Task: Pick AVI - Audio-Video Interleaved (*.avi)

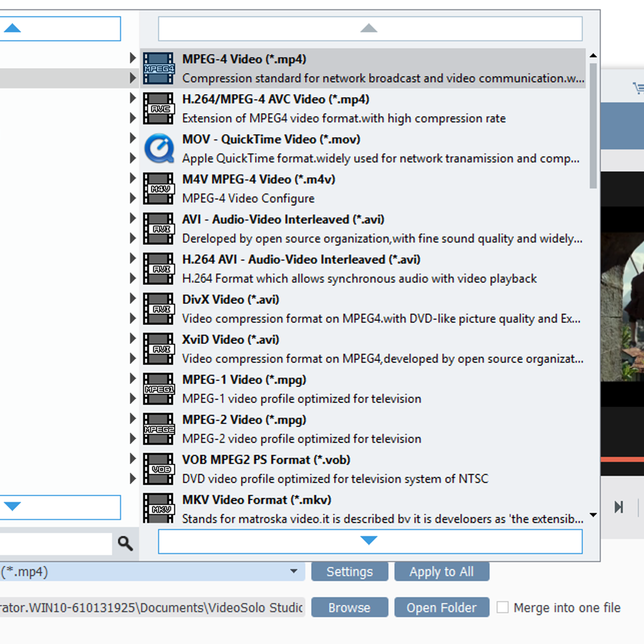Action: coord(363,229)
